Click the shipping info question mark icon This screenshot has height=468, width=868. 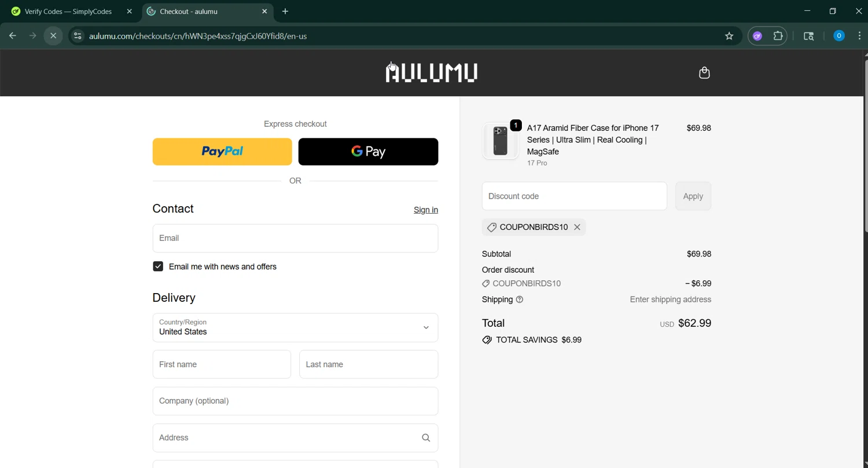coord(520,299)
